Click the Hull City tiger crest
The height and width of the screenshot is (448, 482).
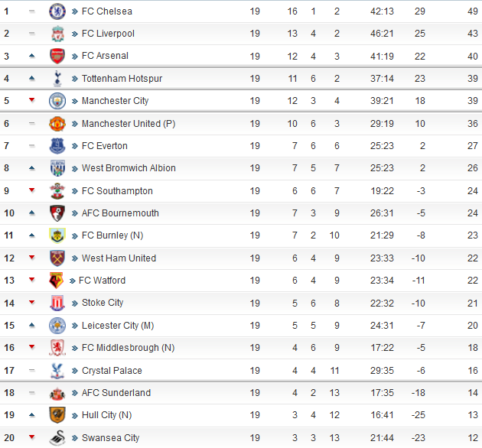click(57, 415)
